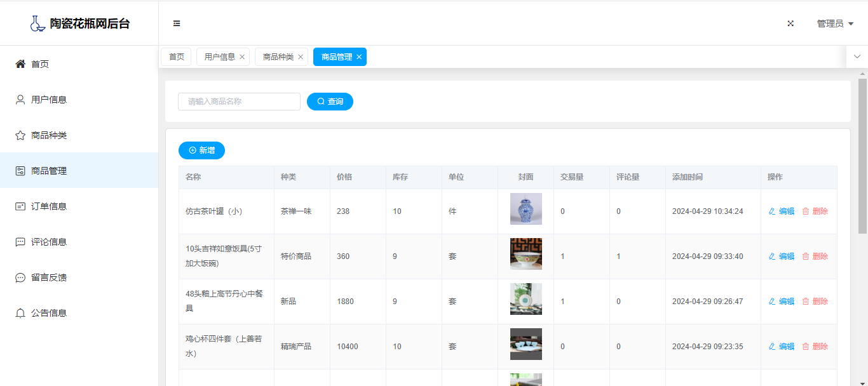This screenshot has height=386, width=868.
Task: Collapse the sidebar with the hamburger icon
Action: (177, 23)
